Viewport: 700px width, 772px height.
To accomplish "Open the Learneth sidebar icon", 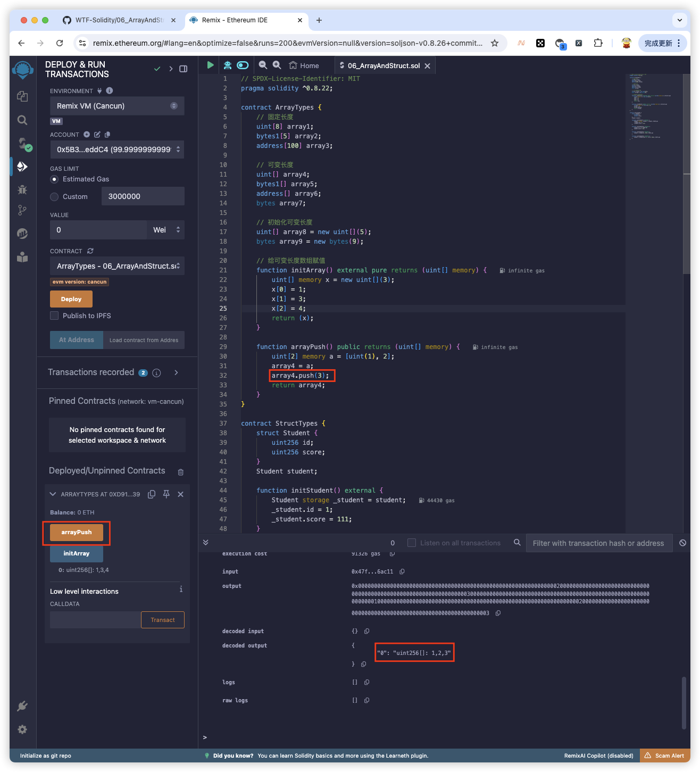I will pos(22,257).
